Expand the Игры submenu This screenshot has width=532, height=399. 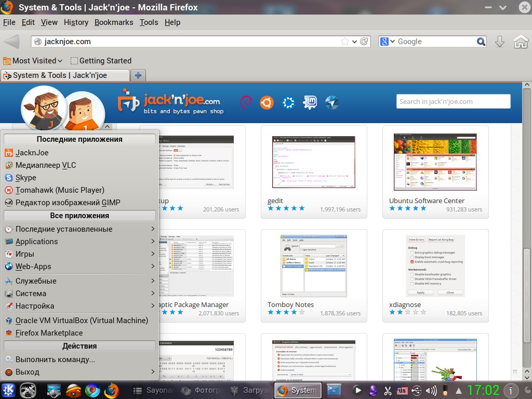79,254
